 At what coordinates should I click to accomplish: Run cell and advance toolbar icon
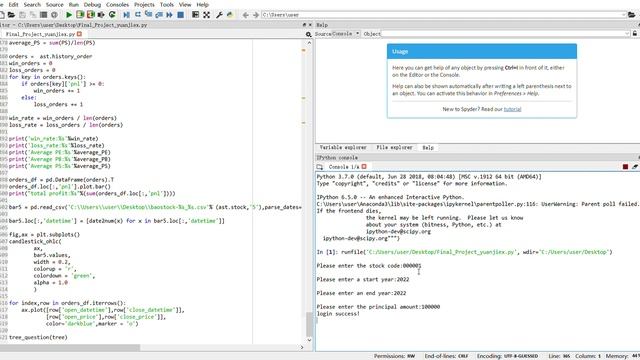click(x=91, y=15)
